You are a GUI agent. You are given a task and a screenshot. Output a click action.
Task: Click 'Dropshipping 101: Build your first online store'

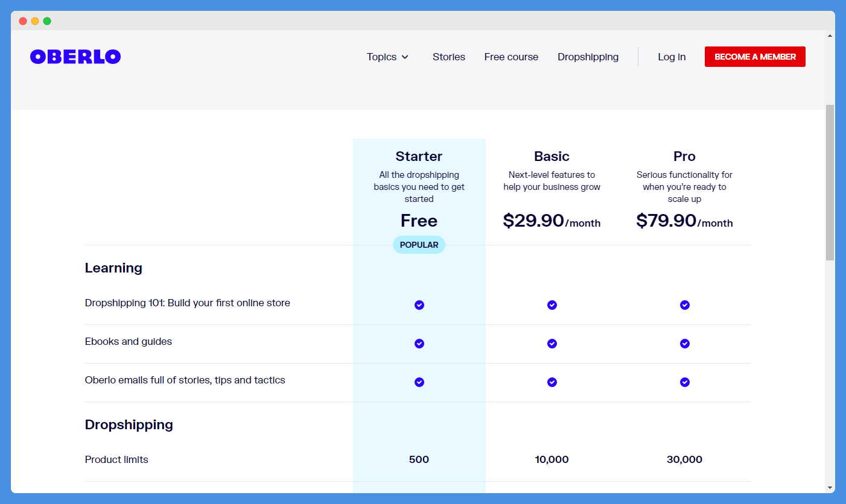[188, 303]
